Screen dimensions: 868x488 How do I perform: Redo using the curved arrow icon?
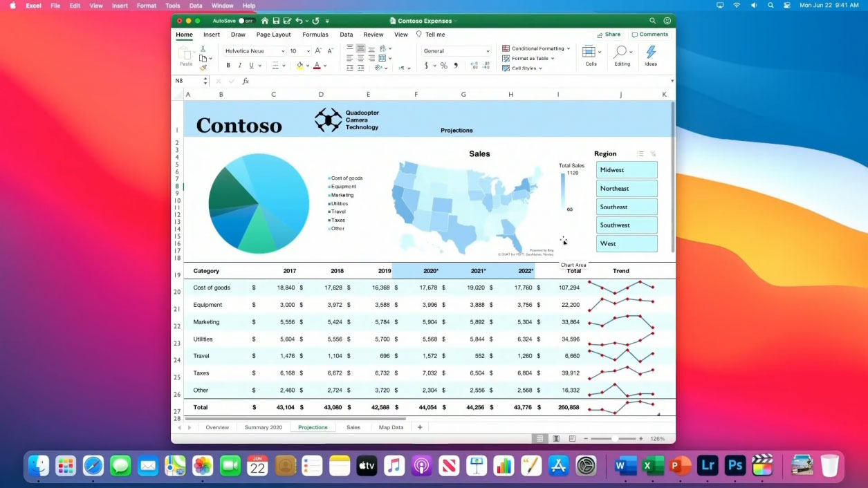316,21
